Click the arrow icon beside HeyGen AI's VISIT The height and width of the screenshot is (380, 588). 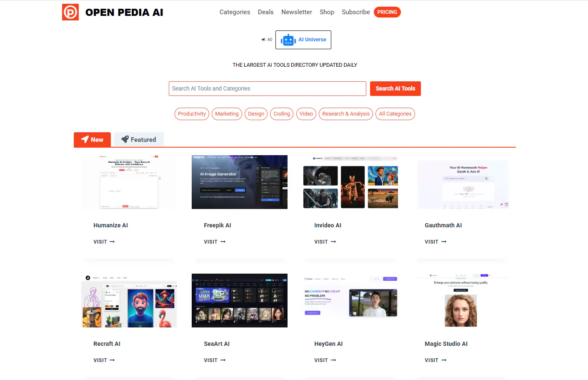[x=333, y=360]
